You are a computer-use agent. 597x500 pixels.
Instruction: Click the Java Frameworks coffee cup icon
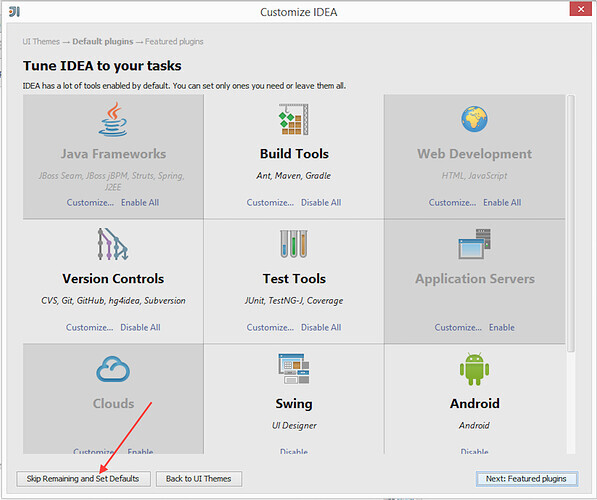[113, 120]
